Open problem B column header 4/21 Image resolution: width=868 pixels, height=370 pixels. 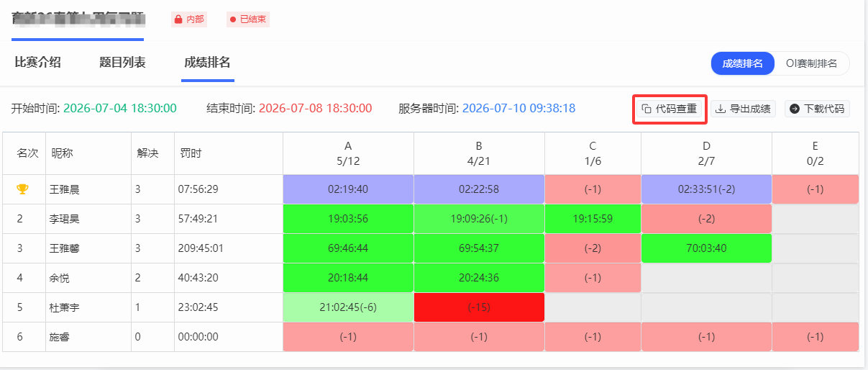[x=479, y=153]
